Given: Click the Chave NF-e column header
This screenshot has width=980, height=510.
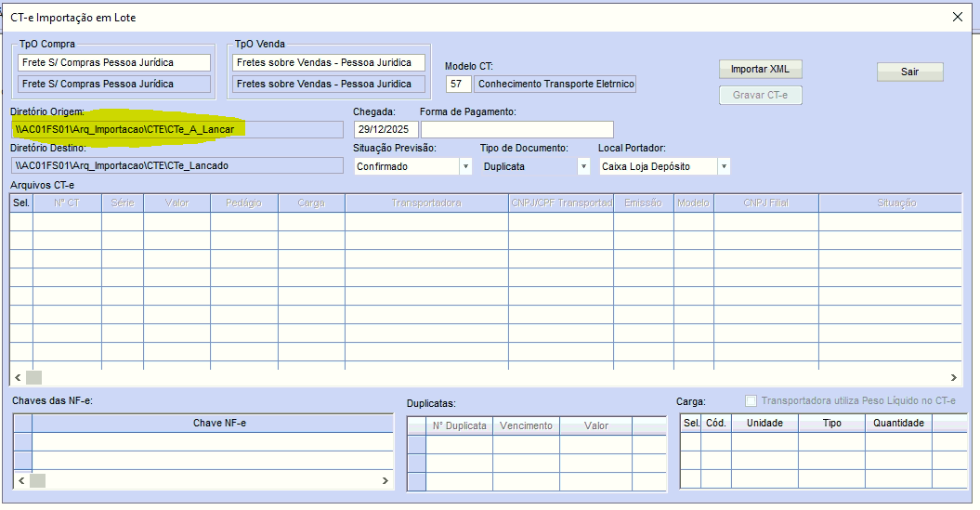Looking at the screenshot, I should point(219,424).
